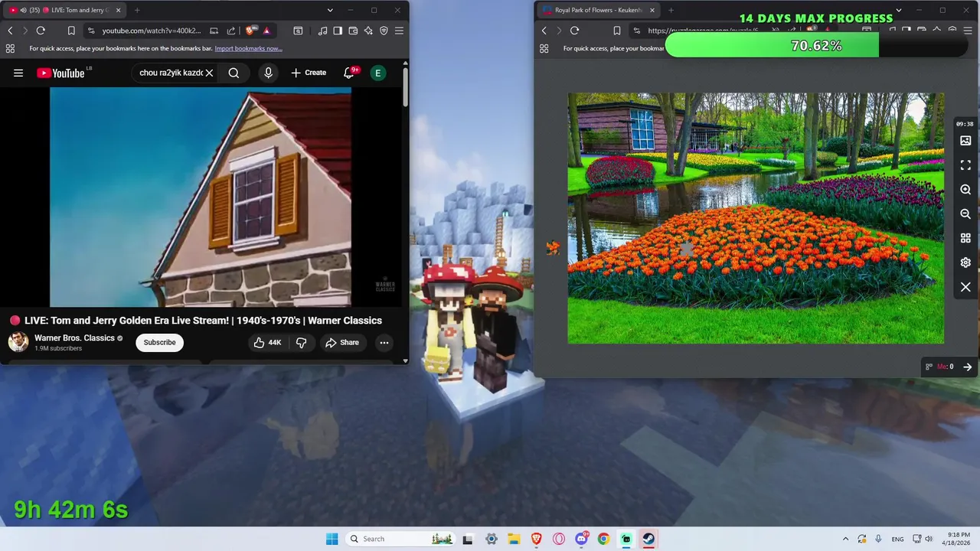
Task: Open the playlist music note icon
Action: tap(322, 31)
